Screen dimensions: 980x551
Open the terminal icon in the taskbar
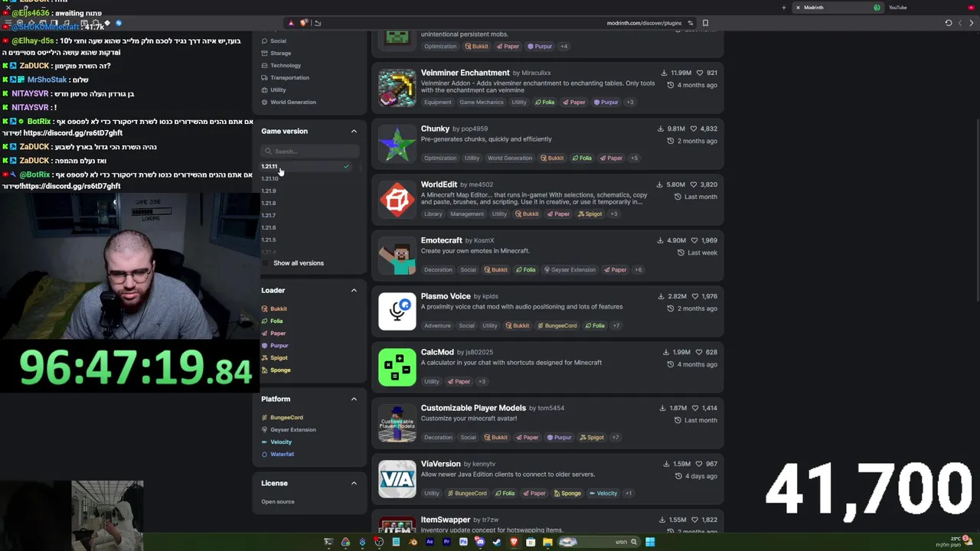(328, 542)
